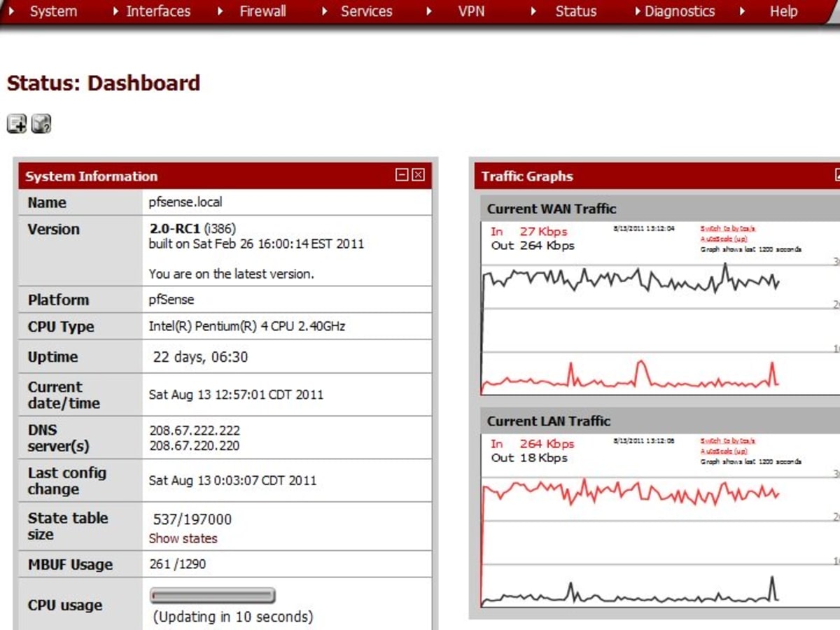
Task: Minimize the System Information widget
Action: click(x=402, y=175)
